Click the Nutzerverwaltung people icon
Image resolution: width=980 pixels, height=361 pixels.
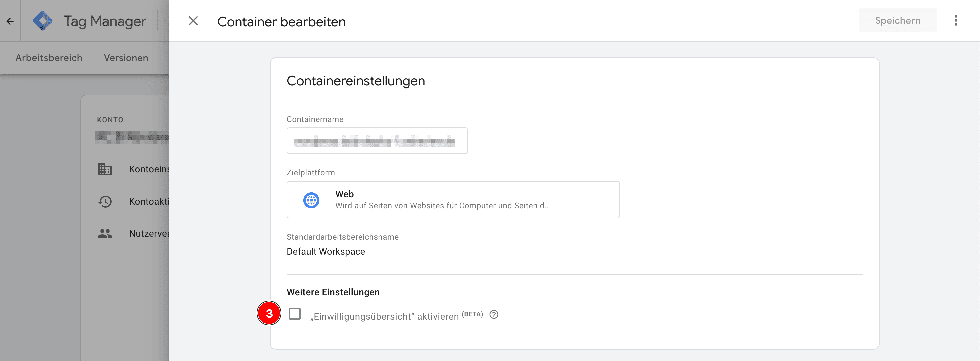[x=105, y=233]
